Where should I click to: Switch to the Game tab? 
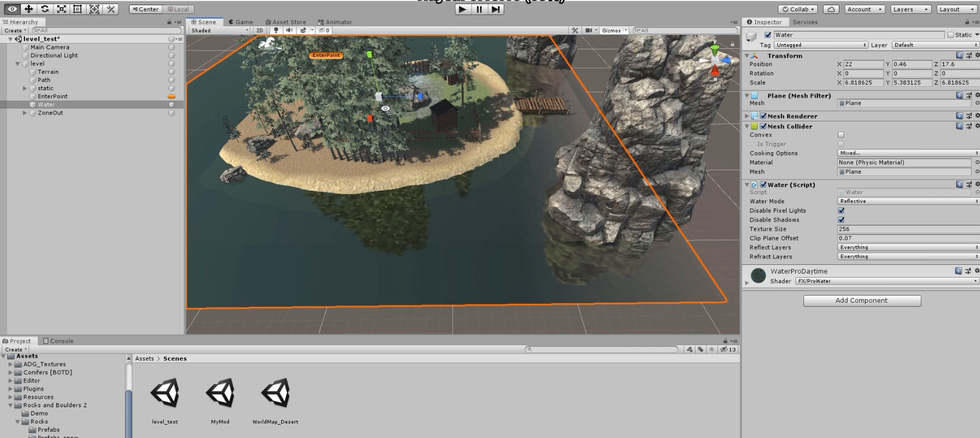(x=240, y=22)
